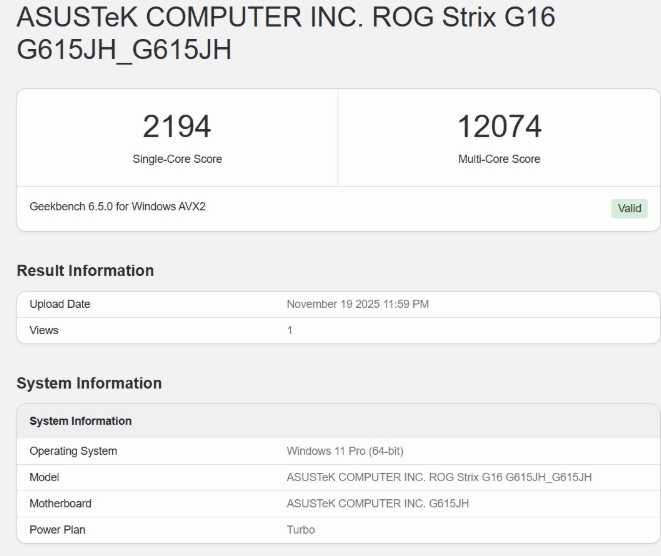Click the Turbo power plan value
This screenshot has width=661, height=556.
(x=300, y=529)
